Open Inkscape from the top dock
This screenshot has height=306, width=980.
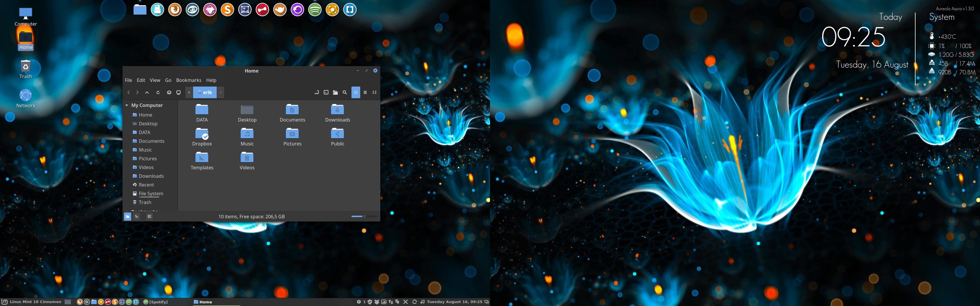pos(210,10)
